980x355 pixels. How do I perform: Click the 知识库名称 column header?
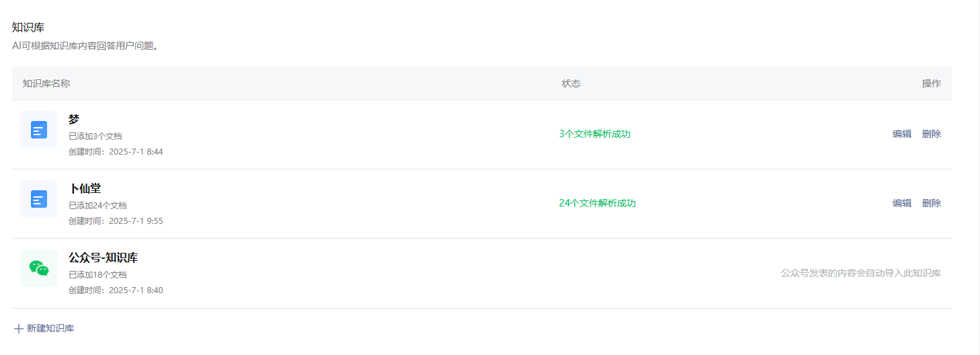(x=46, y=83)
